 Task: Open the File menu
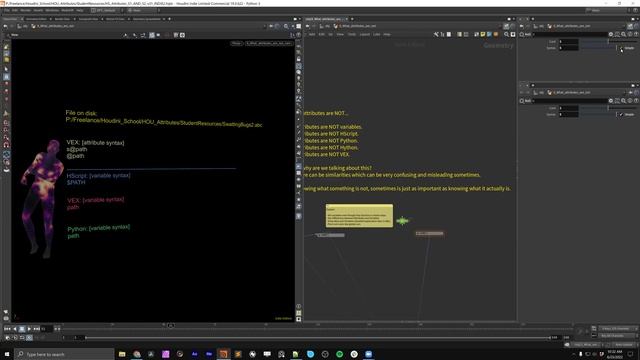[7, 10]
